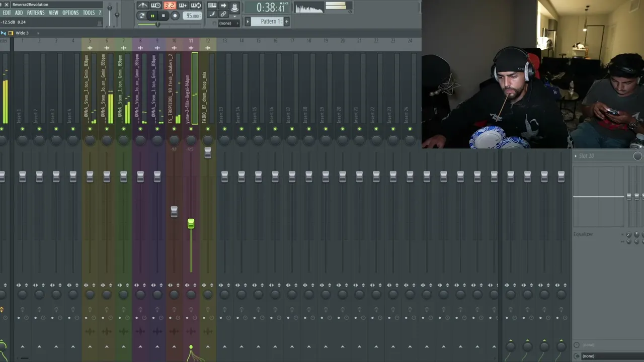The image size is (644, 362).
Task: Switch pattern/song mode button
Action: tap(142, 16)
